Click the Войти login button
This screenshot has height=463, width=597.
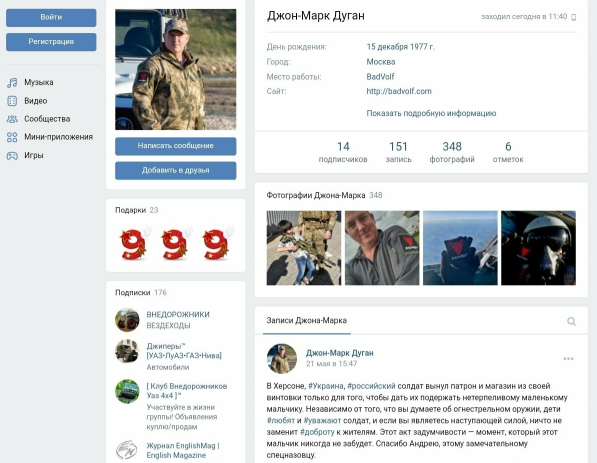pos(51,18)
